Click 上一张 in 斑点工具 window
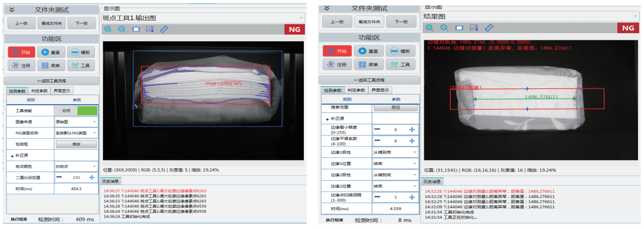Screen dimensions: 644x229 pos(21,23)
